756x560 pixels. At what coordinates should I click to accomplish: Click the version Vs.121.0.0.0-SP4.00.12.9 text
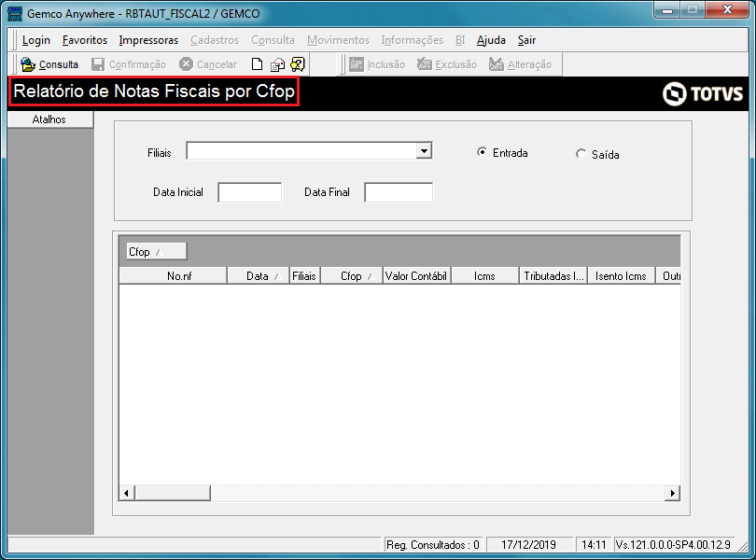[x=673, y=544]
